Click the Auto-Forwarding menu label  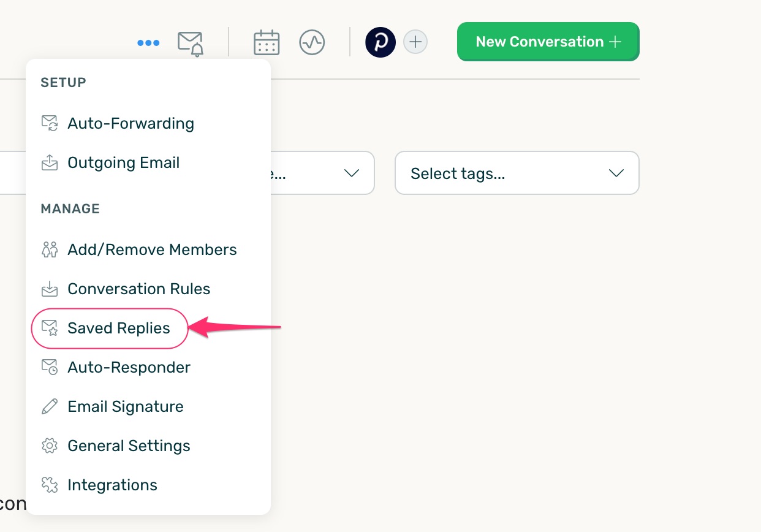click(131, 123)
